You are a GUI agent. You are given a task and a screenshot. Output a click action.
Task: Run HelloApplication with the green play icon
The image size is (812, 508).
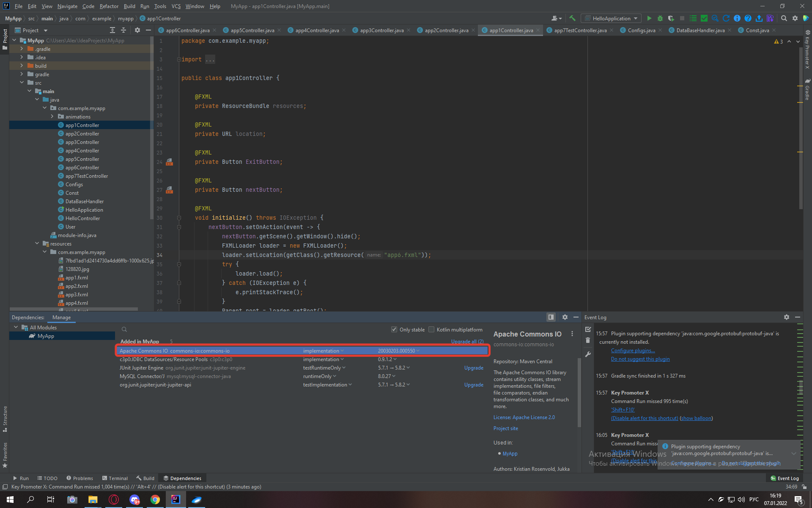click(649, 18)
